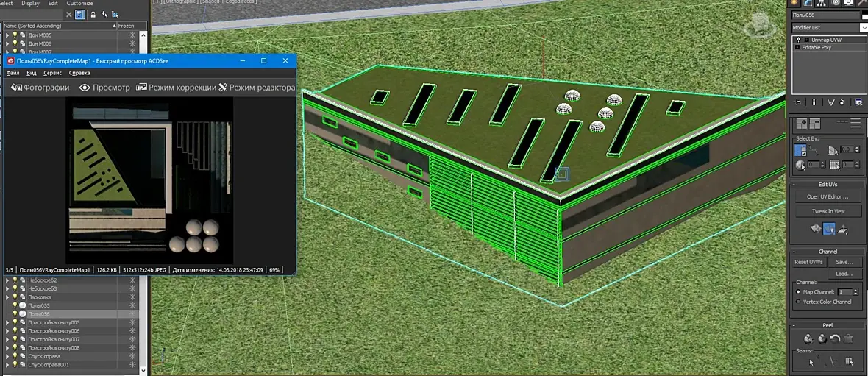The width and height of the screenshot is (868, 376).
Task: Toggle visibility bulb of Парковка
Action: [15, 297]
